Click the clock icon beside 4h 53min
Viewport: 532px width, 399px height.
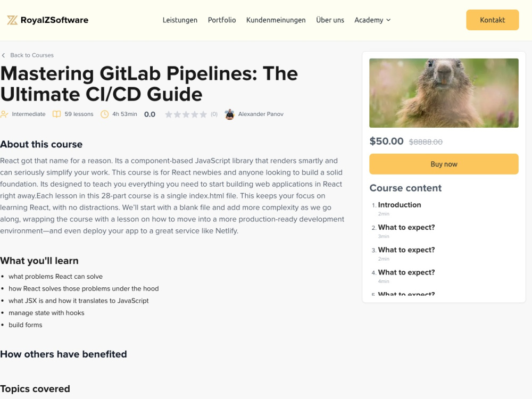[x=104, y=114]
